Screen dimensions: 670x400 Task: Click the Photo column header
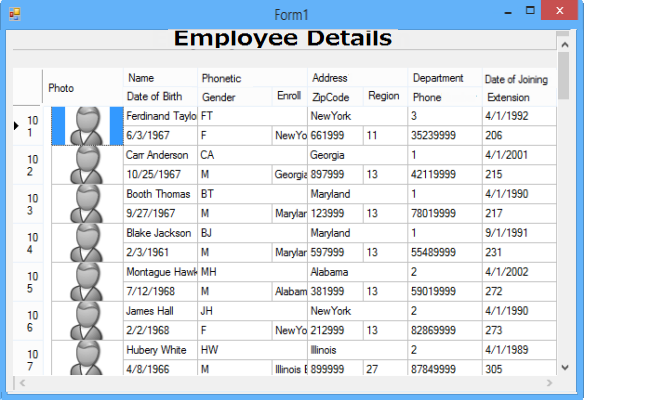tap(83, 88)
